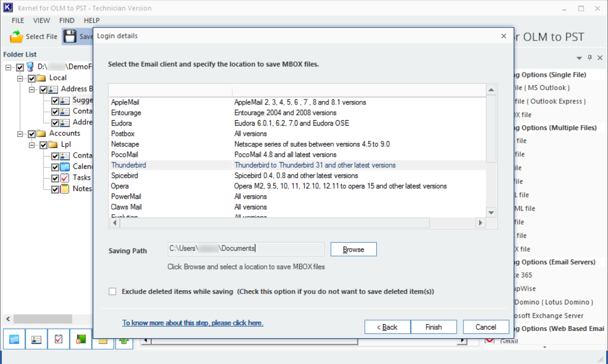Collapse the D:\ root tree node

9,67
